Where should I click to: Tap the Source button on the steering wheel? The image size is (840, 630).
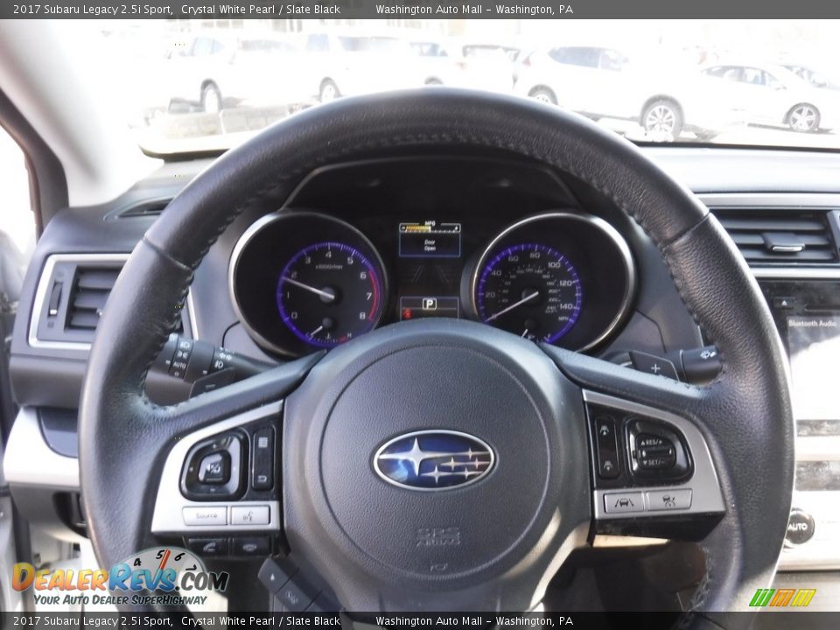[205, 516]
